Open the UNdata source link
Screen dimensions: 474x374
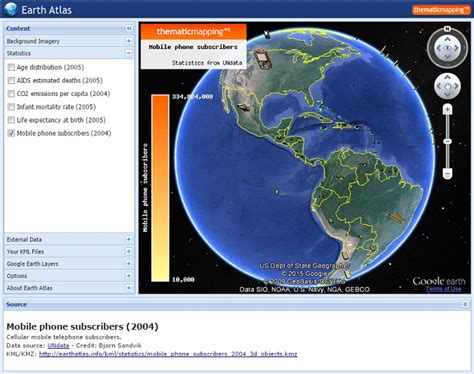click(x=58, y=346)
